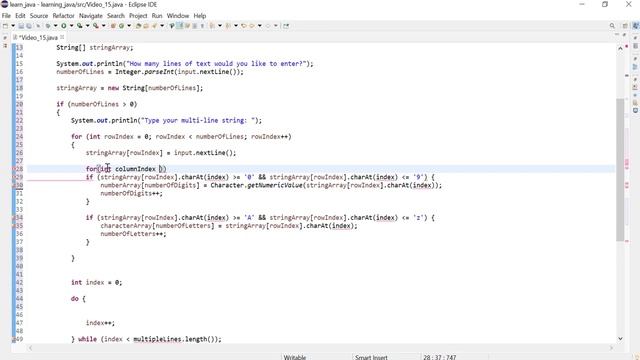The image size is (640, 360).
Task: Click the vertical scrollbar down arrow
Action: (620, 339)
